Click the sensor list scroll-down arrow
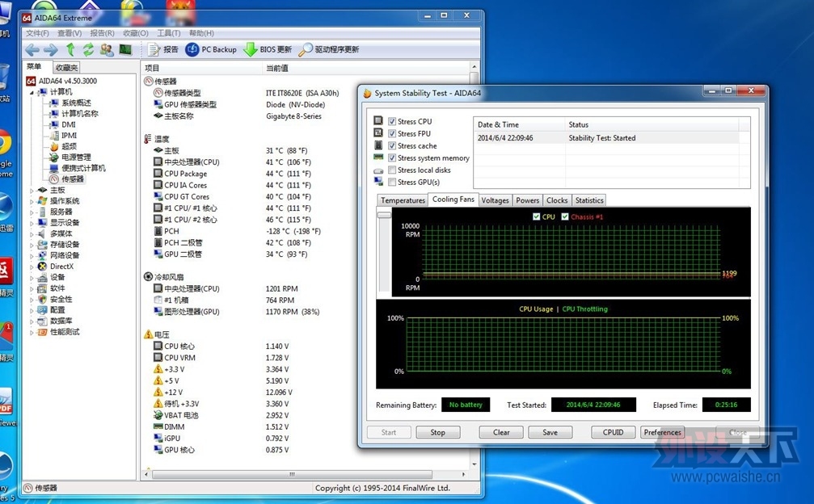814x504 pixels. 474,464
